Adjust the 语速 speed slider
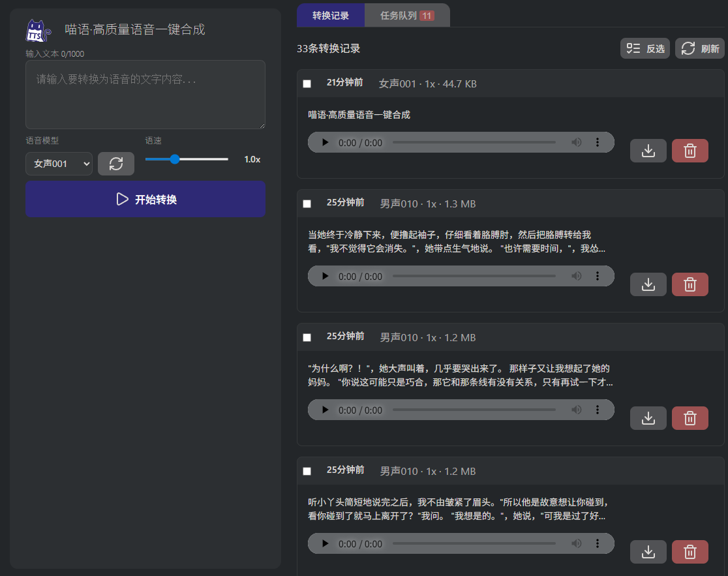728x576 pixels. [187, 159]
